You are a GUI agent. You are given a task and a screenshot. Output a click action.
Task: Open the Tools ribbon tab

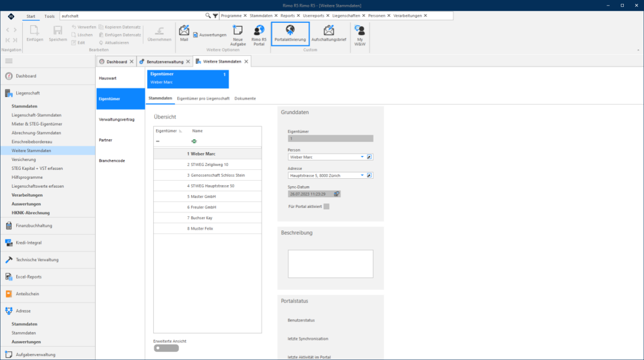tap(50, 16)
